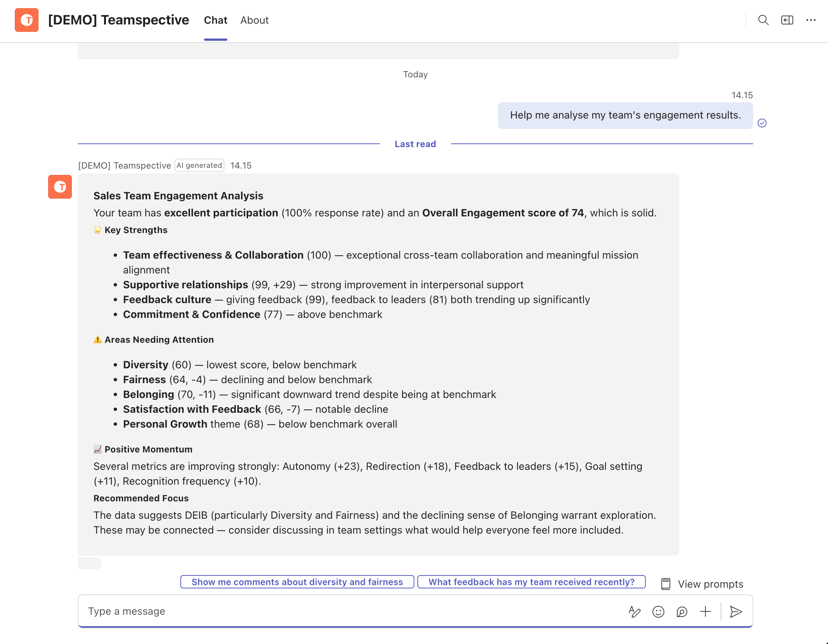Viewport: 828px width, 644px height.
Task: Switch to the Chat tab
Action: coord(216,20)
